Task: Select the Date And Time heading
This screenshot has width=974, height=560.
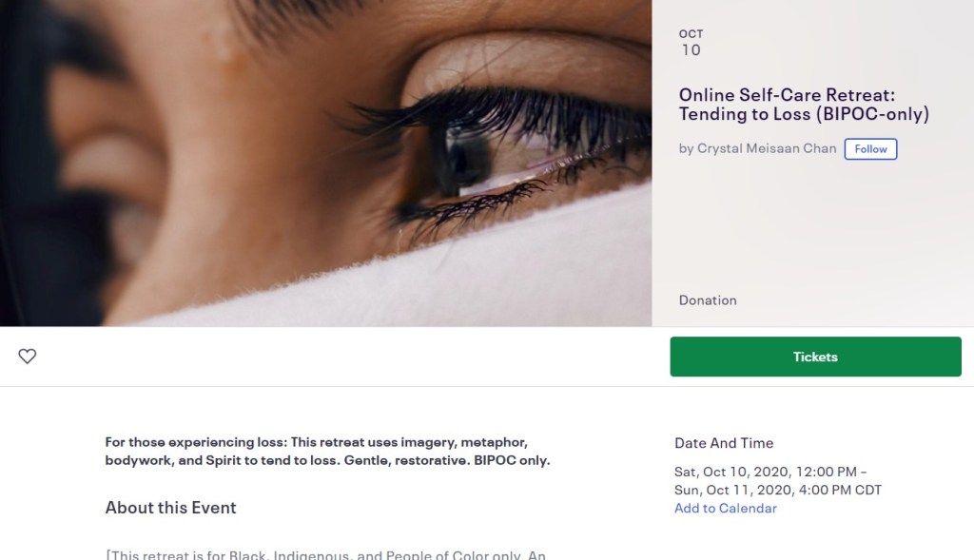Action: coord(724,443)
